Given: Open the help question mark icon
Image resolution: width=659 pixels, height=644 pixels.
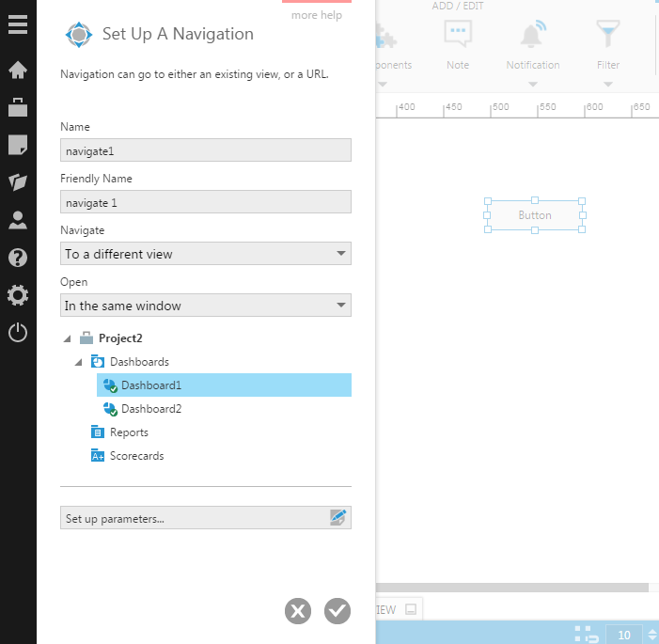Looking at the screenshot, I should (x=18, y=258).
